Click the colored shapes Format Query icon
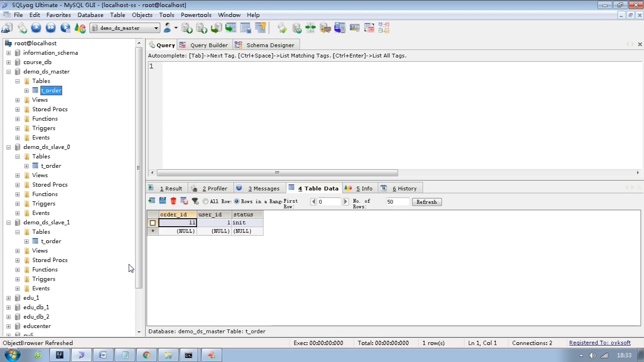 (80, 28)
